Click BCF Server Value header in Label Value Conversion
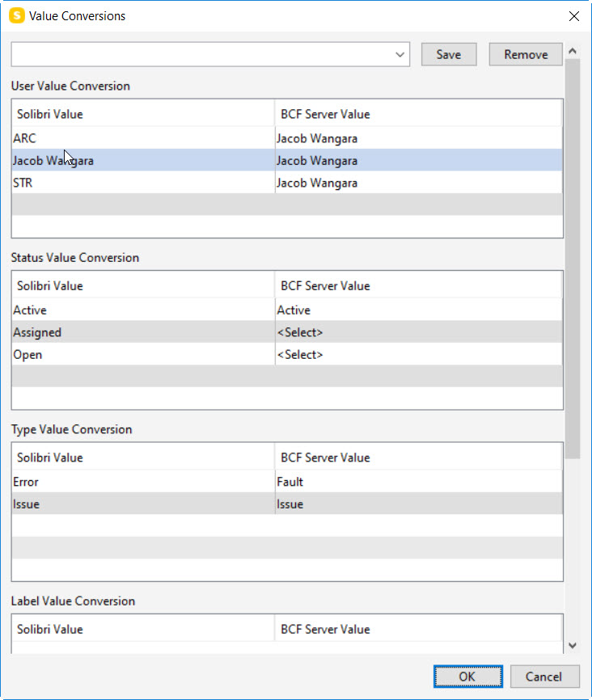592x700 pixels. 419,629
